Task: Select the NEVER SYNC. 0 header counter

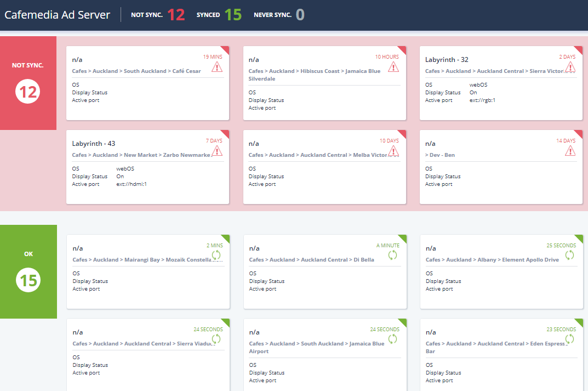Action: tap(279, 15)
